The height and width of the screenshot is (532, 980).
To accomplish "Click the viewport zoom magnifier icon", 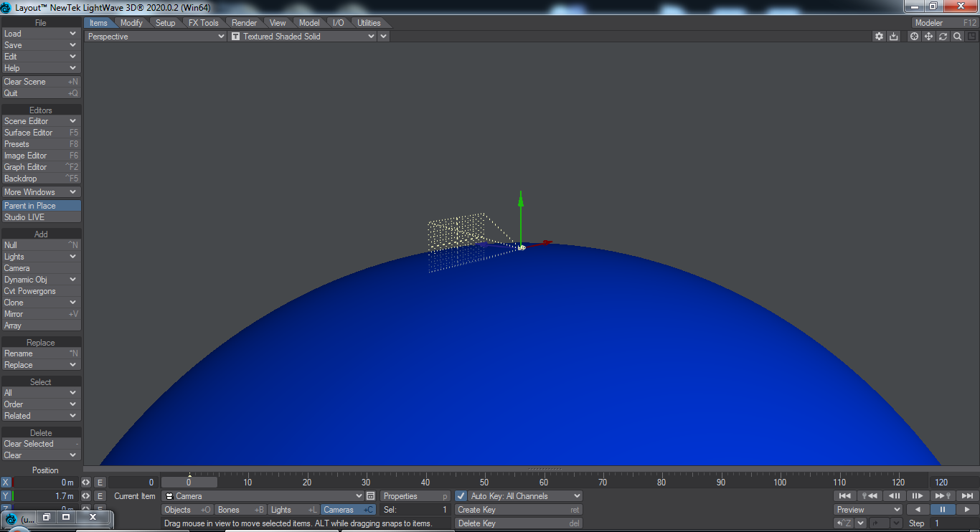I will coord(957,37).
